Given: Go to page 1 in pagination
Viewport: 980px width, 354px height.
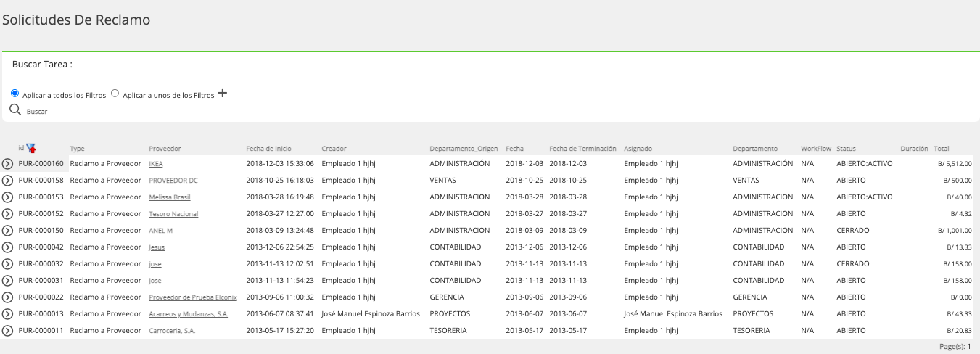Looking at the screenshot, I should (968, 347).
